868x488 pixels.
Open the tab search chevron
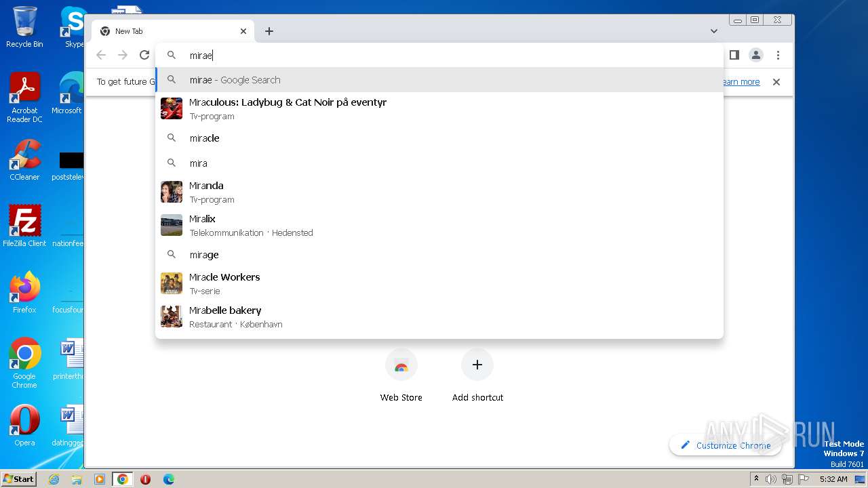pos(714,31)
